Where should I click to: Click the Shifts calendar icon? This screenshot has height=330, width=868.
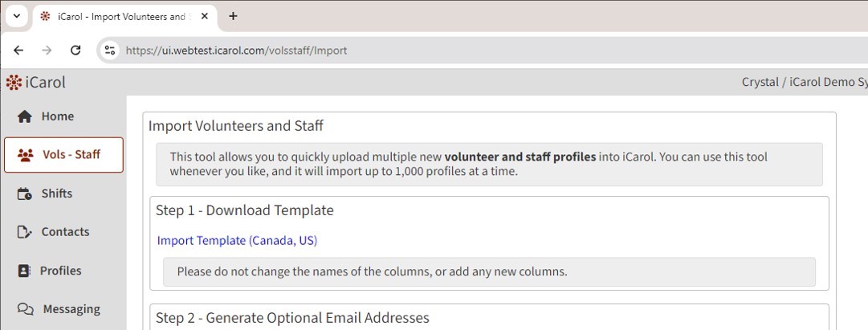(x=25, y=194)
